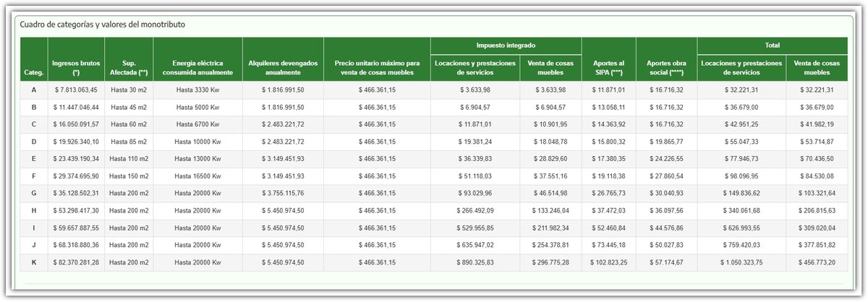This screenshot has height=302, width=868.
Task: Select the 'Hasta 45 m2' cell
Action: tap(128, 108)
